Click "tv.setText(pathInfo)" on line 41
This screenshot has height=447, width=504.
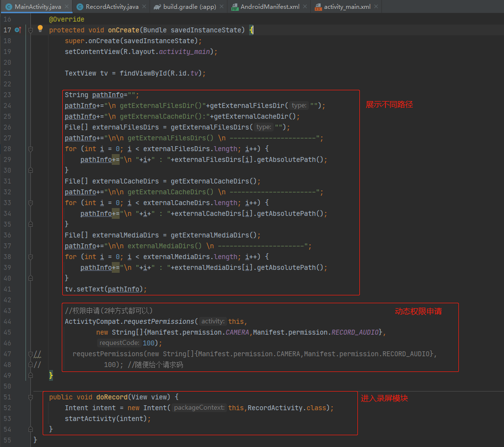coord(104,289)
